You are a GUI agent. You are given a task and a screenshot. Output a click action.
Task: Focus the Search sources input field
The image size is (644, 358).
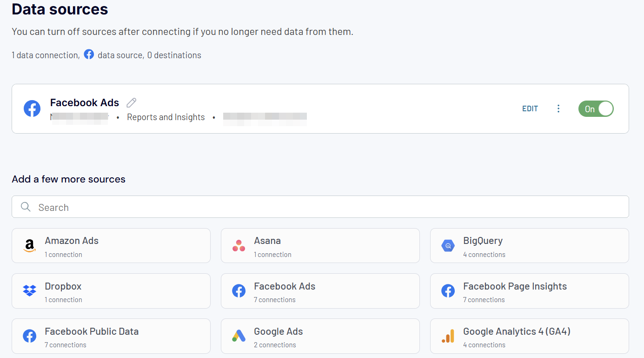click(320, 207)
